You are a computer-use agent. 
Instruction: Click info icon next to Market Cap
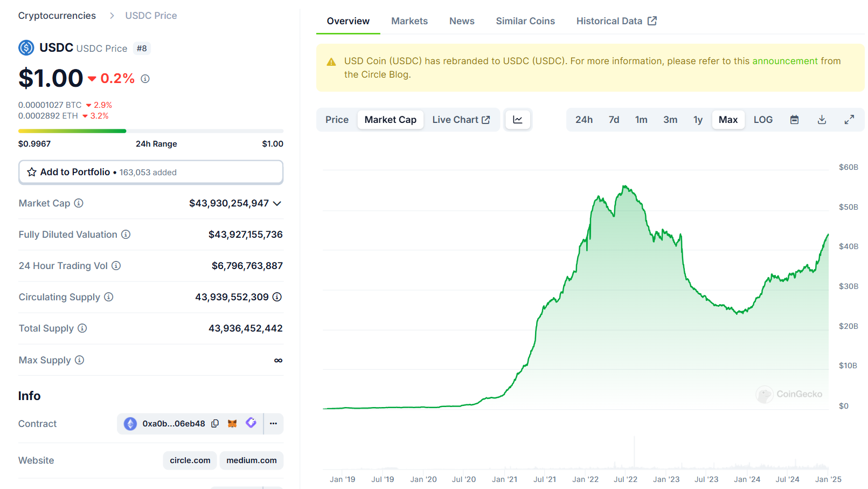[79, 203]
